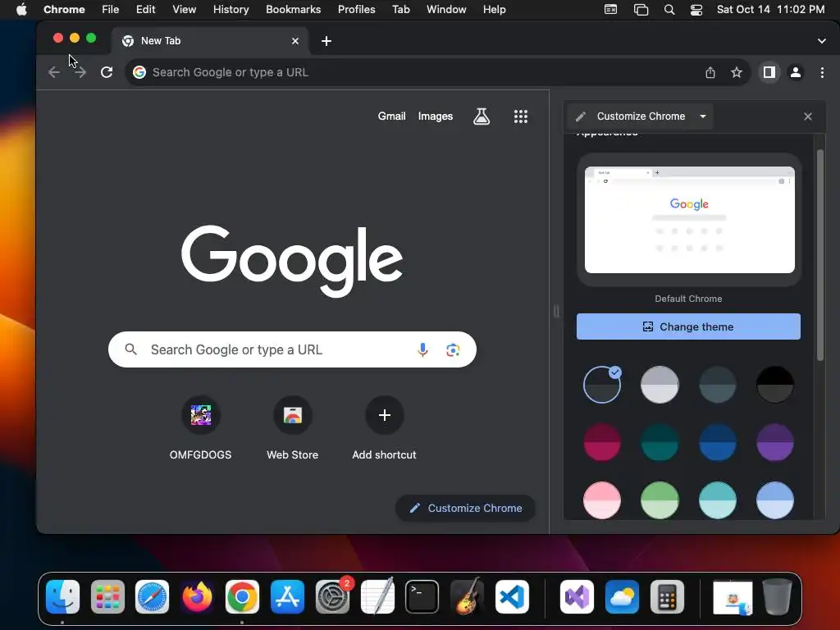
Task: Click the forward navigation arrow
Action: click(x=80, y=72)
